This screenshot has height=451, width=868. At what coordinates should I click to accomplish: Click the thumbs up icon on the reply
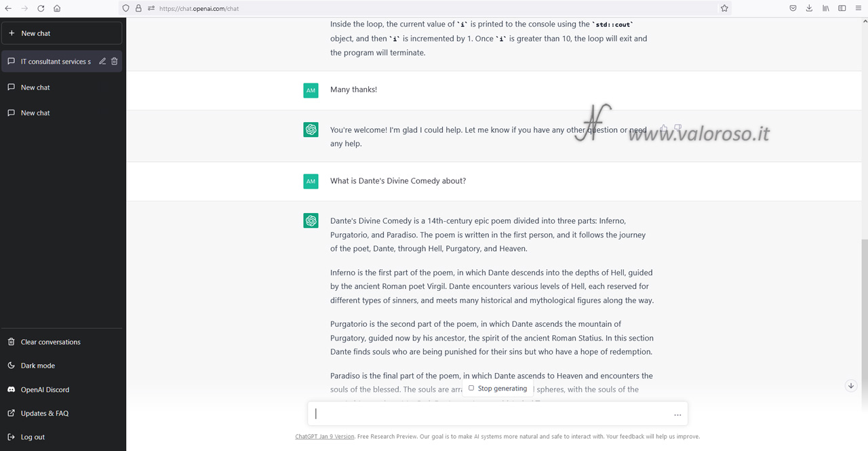[664, 128]
